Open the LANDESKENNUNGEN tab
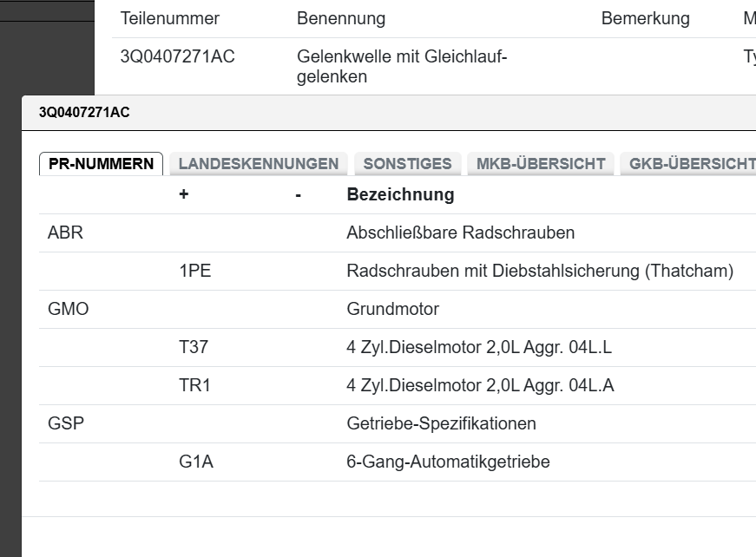Image resolution: width=756 pixels, height=557 pixels. tap(259, 164)
